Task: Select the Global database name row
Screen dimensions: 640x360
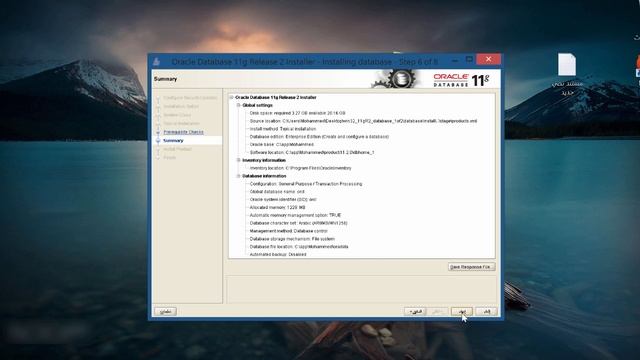Action: point(277,192)
